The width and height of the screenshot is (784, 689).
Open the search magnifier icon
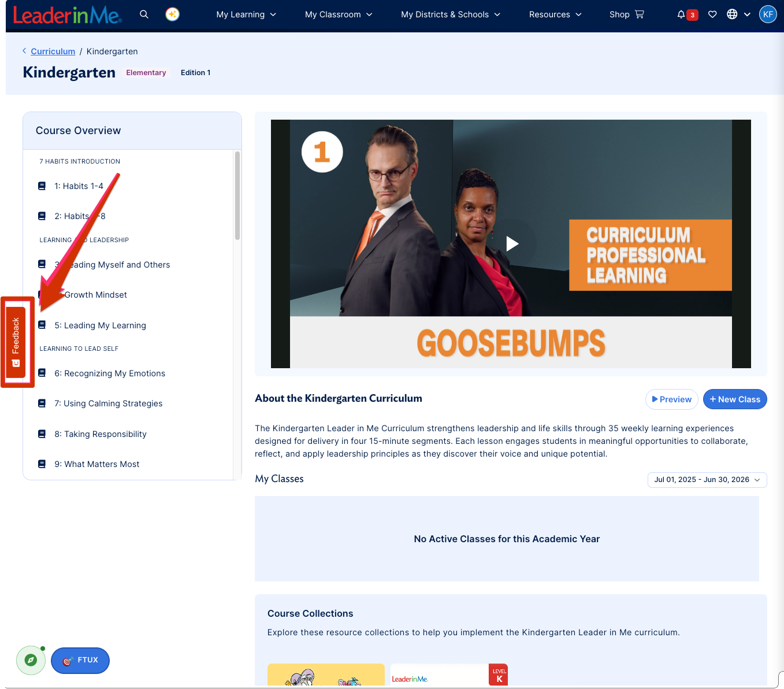(x=144, y=14)
